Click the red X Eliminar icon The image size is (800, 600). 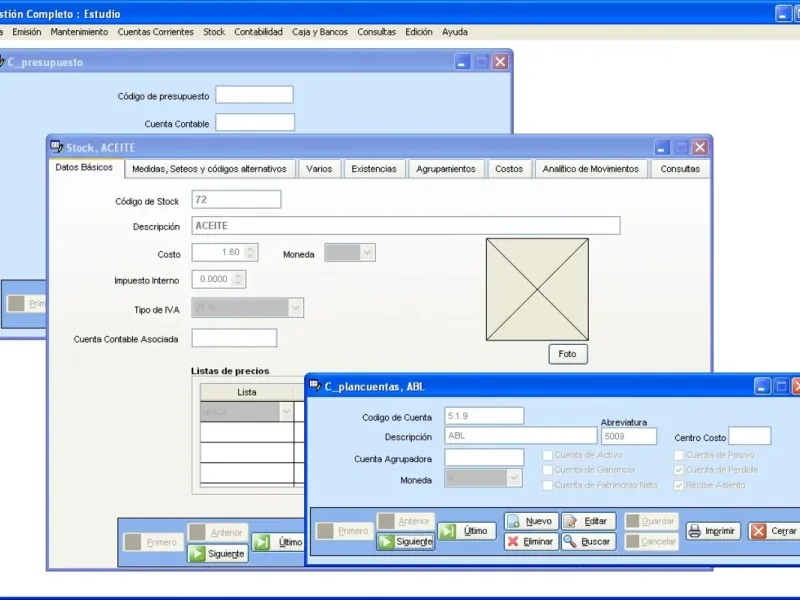[513, 541]
